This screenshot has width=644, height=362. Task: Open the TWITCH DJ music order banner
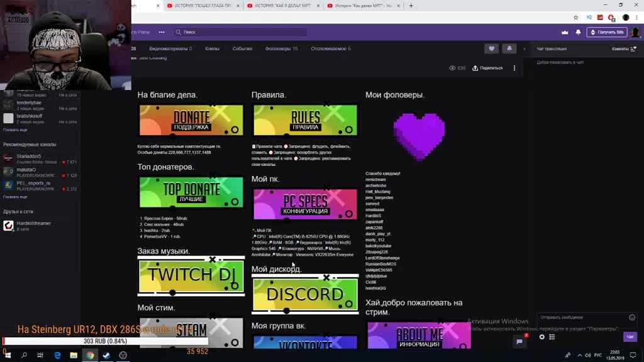(x=191, y=276)
